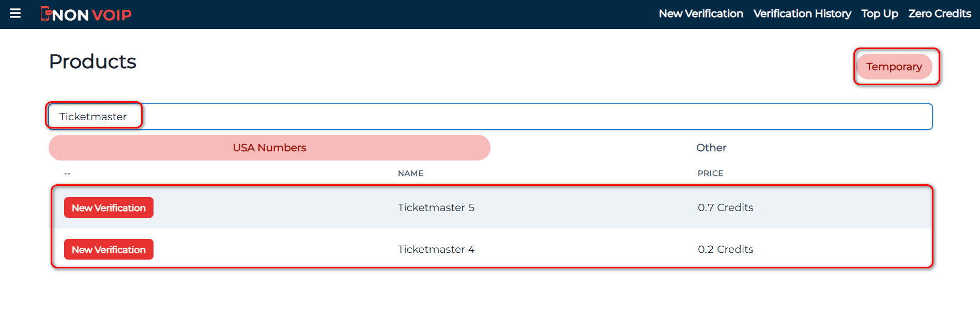Screen dimensions: 980x321
Task: Open Verification History
Action: (802, 14)
